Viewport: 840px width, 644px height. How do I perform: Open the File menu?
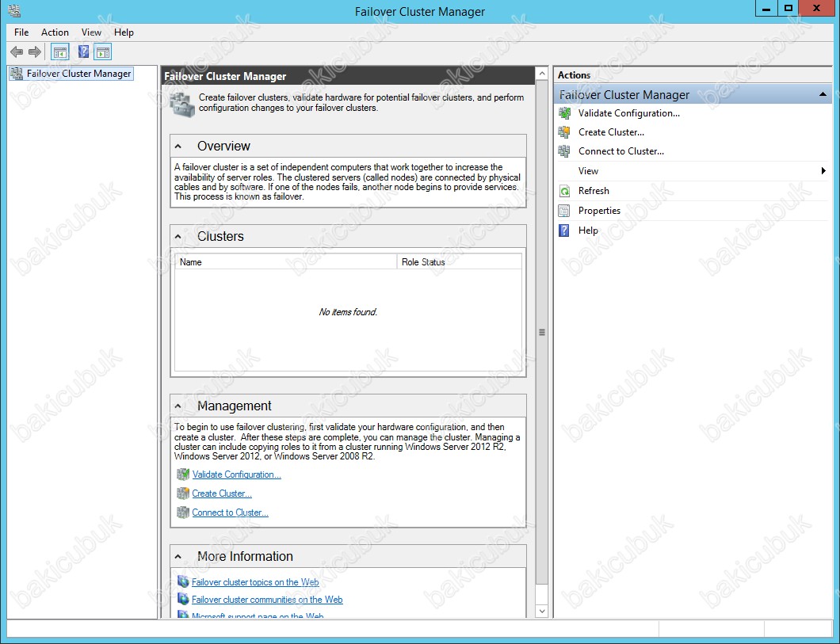pyautogui.click(x=21, y=32)
